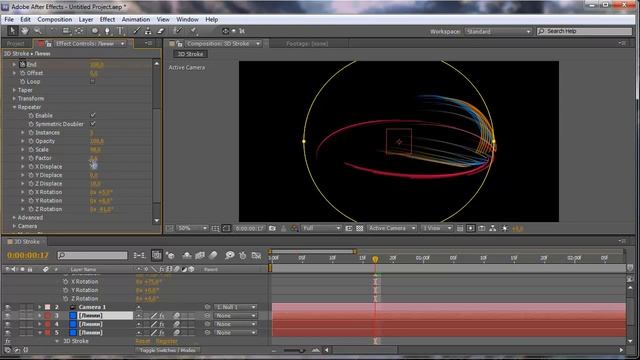Image resolution: width=640 pixels, height=360 pixels.
Task: Select the Brush tool
Action: coord(136,31)
